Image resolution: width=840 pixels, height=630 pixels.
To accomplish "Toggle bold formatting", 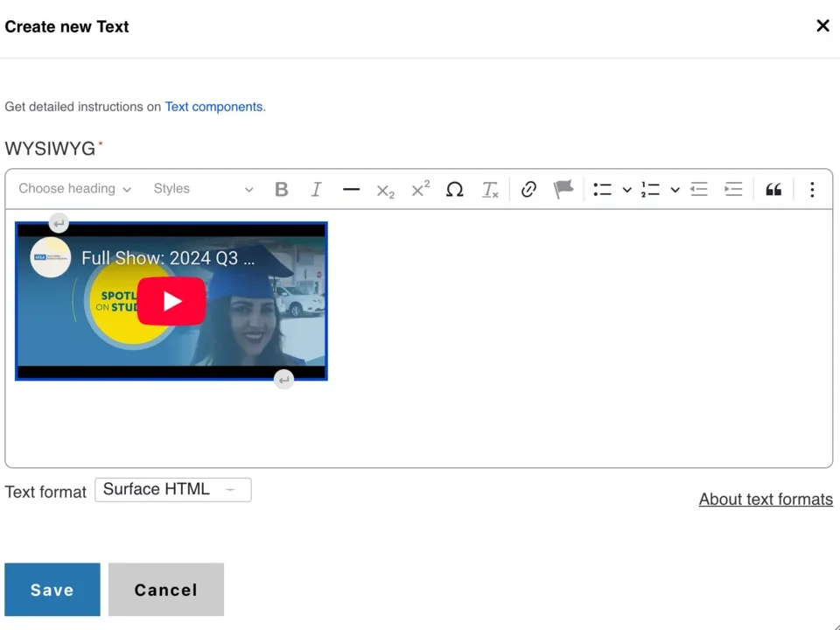I will (x=281, y=189).
